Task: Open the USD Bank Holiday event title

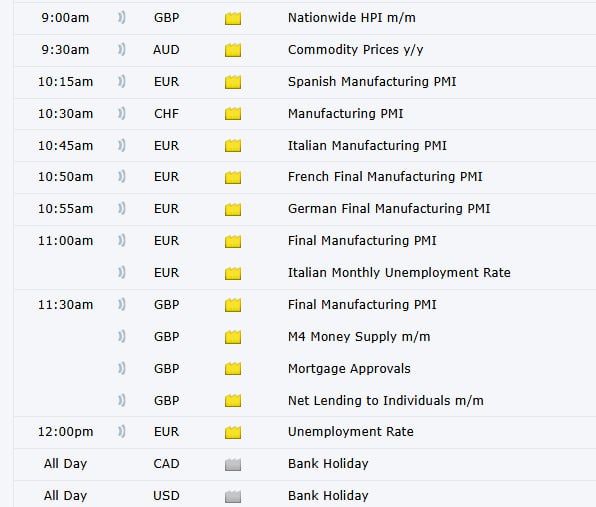Action: pyautogui.click(x=328, y=496)
